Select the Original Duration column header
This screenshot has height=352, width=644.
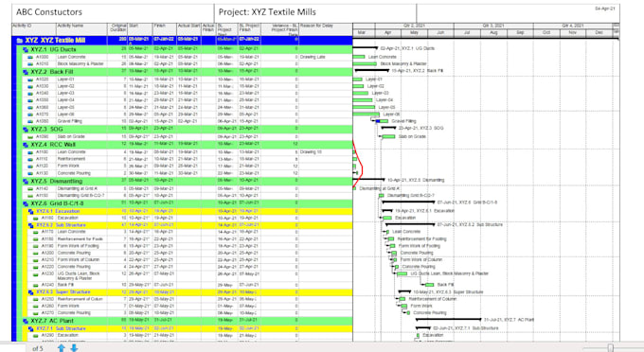117,28
